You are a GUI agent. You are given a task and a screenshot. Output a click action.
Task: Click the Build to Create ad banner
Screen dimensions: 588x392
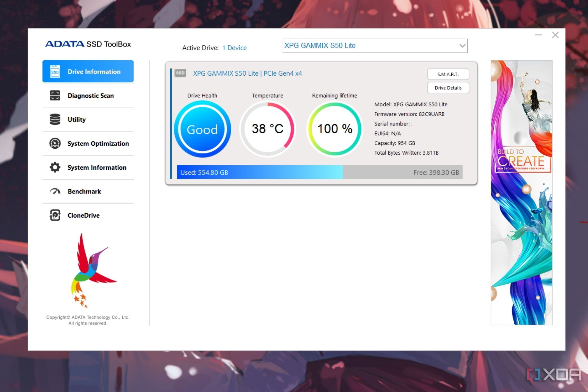click(x=521, y=193)
